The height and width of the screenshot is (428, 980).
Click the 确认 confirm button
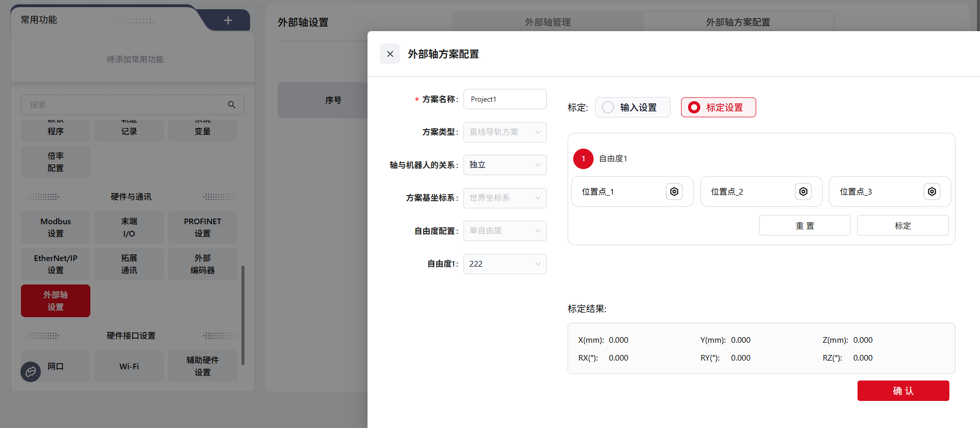click(x=903, y=391)
